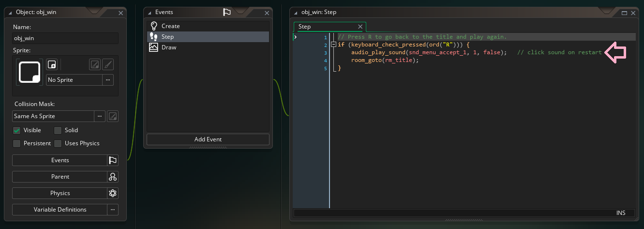Click the object Name input field
The image size is (644, 229).
(65, 38)
